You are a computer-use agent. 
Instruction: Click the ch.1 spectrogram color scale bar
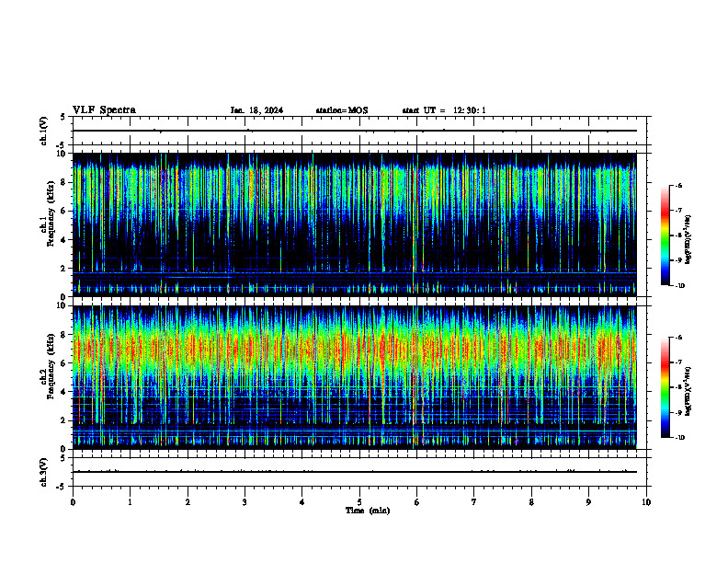665,236
